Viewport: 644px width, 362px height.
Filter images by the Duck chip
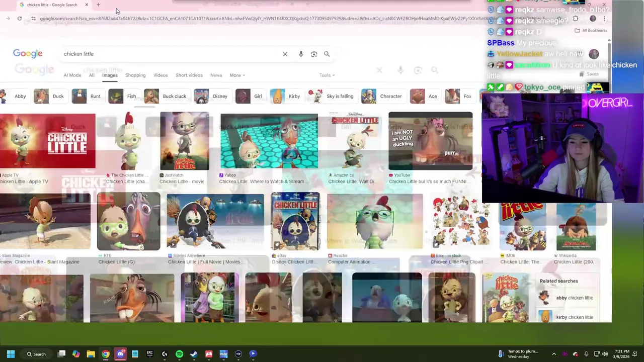click(50, 96)
